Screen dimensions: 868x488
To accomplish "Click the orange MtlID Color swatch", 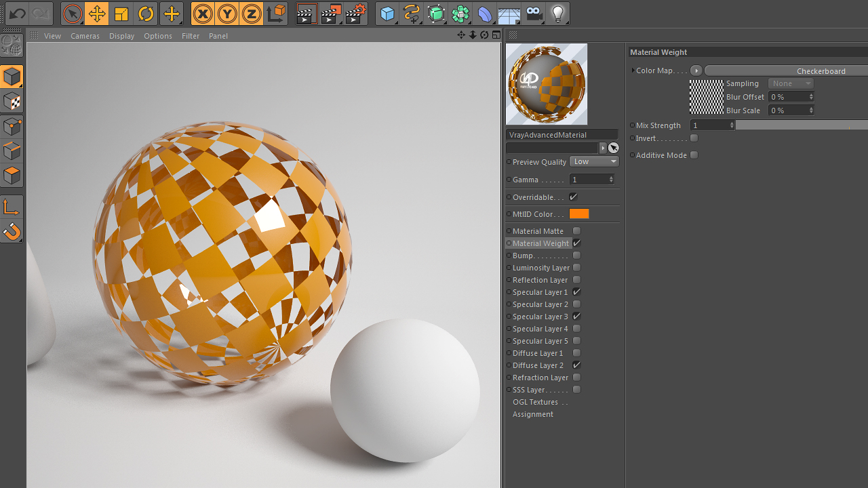I will 579,213.
